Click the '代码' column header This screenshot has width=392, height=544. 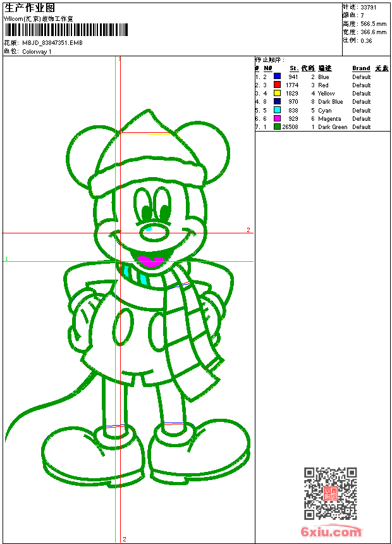[308, 68]
